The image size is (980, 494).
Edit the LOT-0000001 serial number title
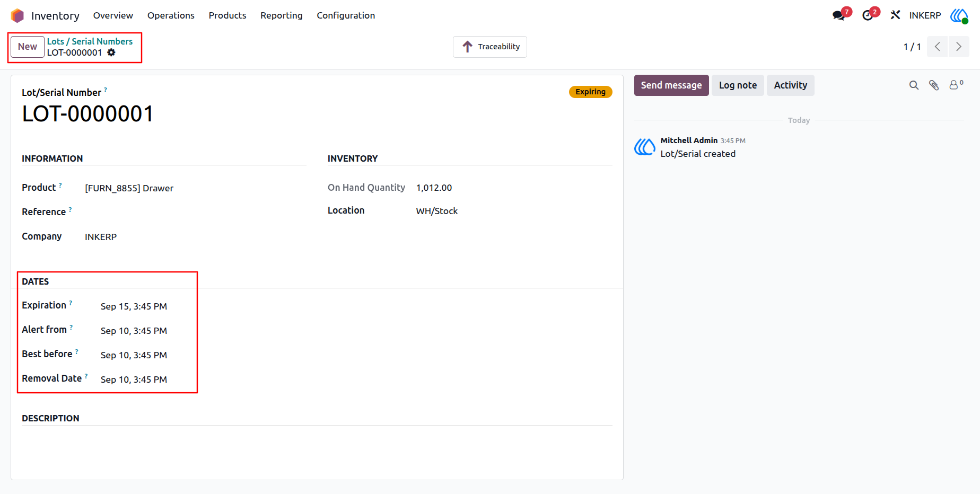pos(88,114)
